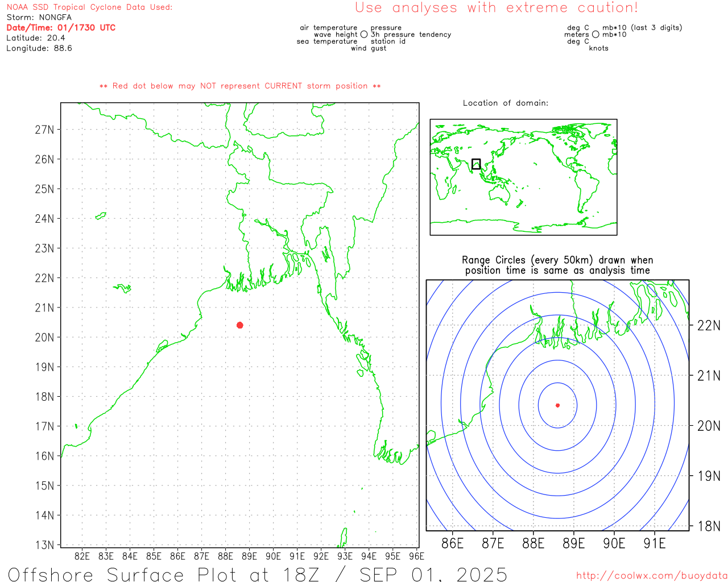
Task: Click the 19N label on range circles map
Action: pyautogui.click(x=709, y=476)
